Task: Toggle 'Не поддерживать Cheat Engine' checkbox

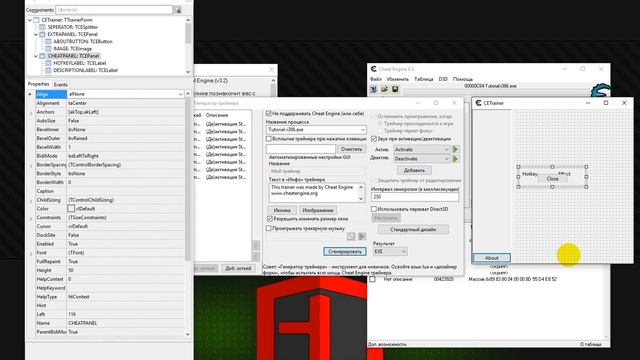Action: pos(269,113)
